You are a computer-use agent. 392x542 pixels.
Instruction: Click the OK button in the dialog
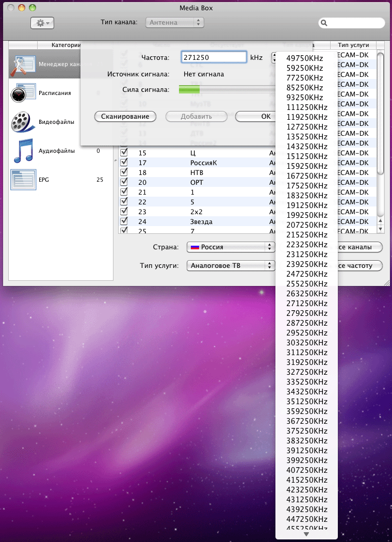255,117
